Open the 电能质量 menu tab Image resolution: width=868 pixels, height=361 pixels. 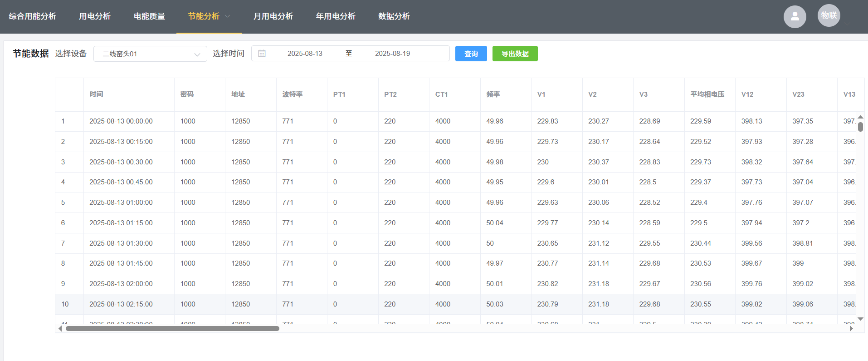[149, 16]
